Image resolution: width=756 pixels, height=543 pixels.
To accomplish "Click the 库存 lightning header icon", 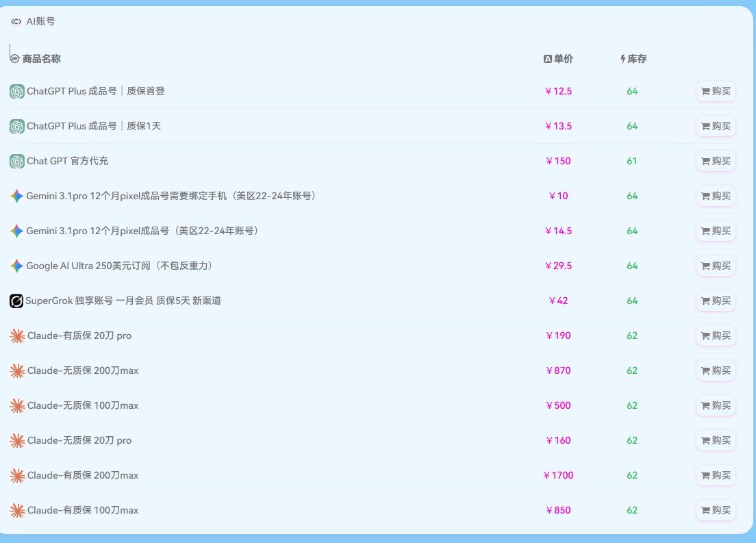I will [623, 59].
